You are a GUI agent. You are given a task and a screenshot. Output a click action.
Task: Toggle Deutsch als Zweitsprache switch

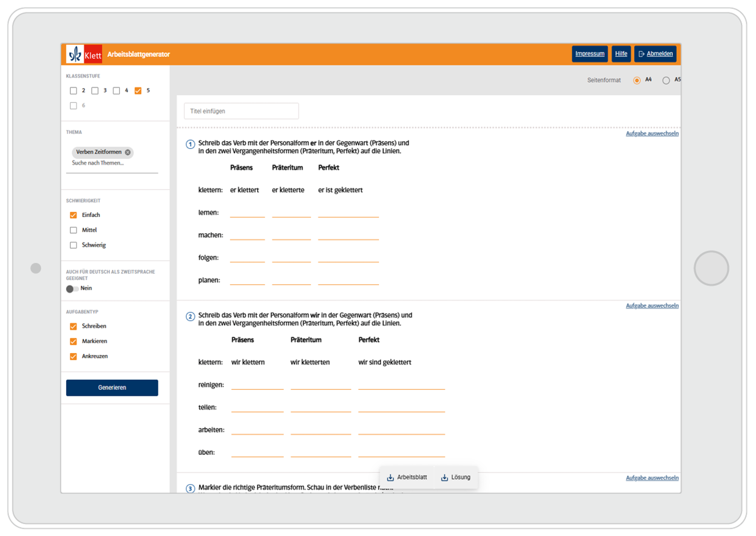click(72, 289)
